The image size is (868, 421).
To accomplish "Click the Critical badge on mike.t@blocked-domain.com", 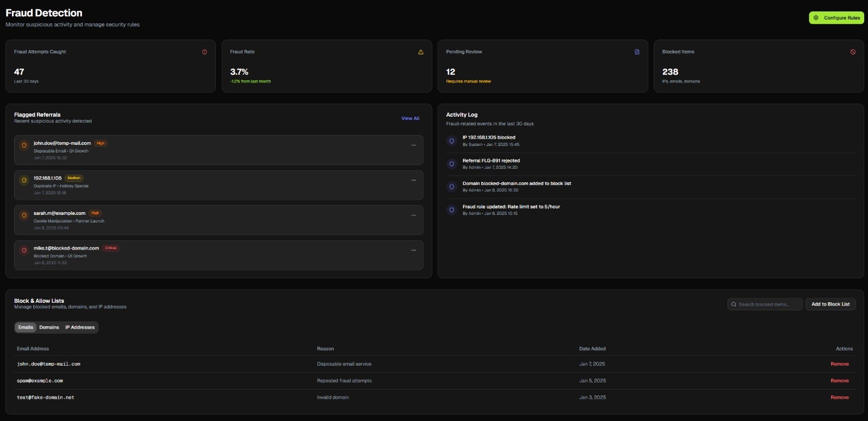I will (x=111, y=248).
